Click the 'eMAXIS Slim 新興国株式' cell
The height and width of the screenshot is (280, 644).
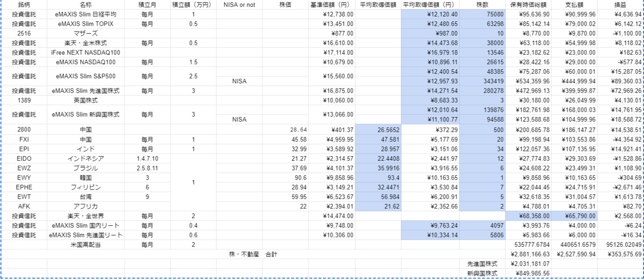pos(86,115)
